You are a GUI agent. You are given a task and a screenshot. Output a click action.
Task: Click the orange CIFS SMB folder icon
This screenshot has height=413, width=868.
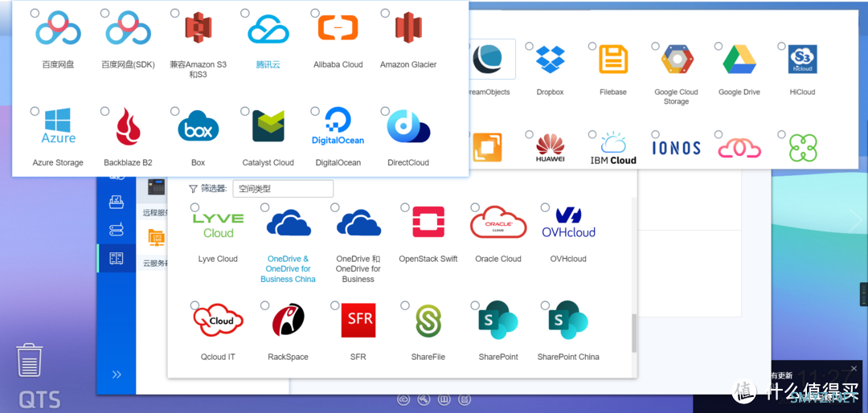(157, 237)
